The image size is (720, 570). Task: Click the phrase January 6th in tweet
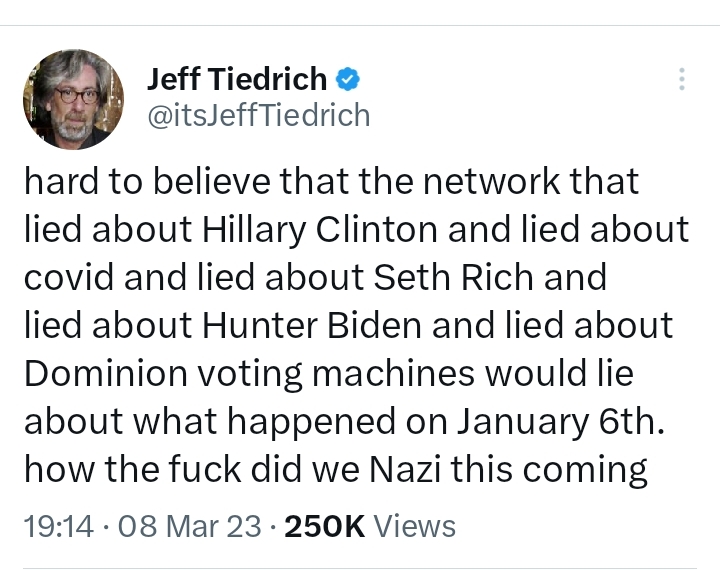[x=561, y=422]
